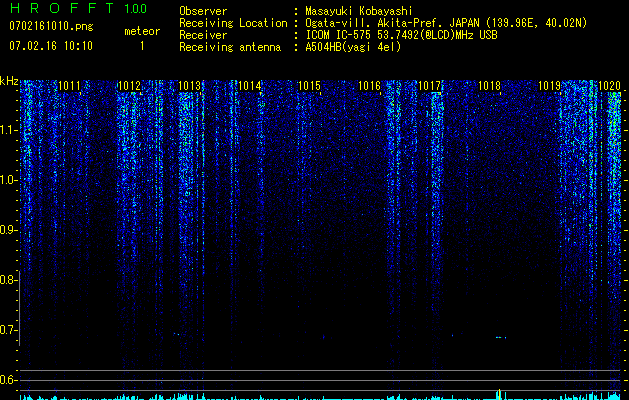Click time marker 1013
The image size is (629, 400).
(189, 85)
